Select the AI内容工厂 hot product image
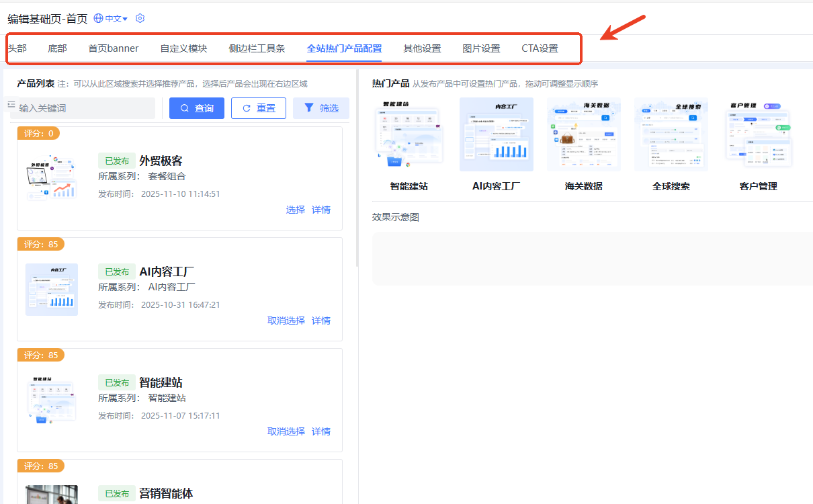 click(x=496, y=134)
